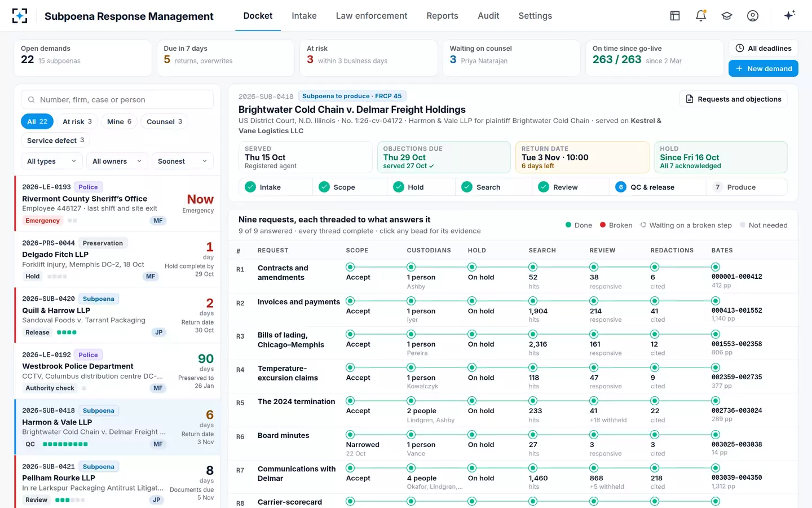The width and height of the screenshot is (812, 508).
Task: Click the Served Thu 15 Oct box
Action: (305, 157)
